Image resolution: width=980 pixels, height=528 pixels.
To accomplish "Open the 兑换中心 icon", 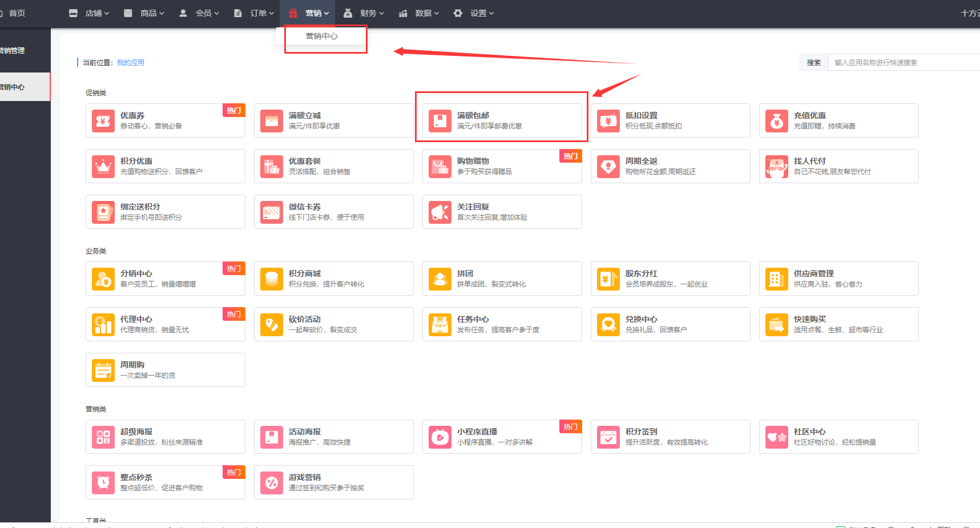I will tap(608, 324).
